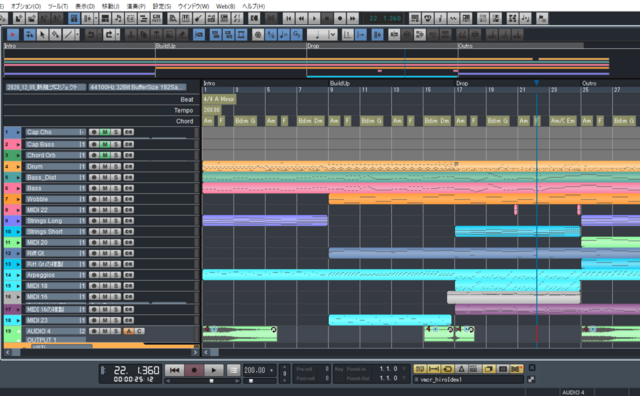Solo the Cap Bass track
The image size is (640, 396).
pyautogui.click(x=116, y=144)
